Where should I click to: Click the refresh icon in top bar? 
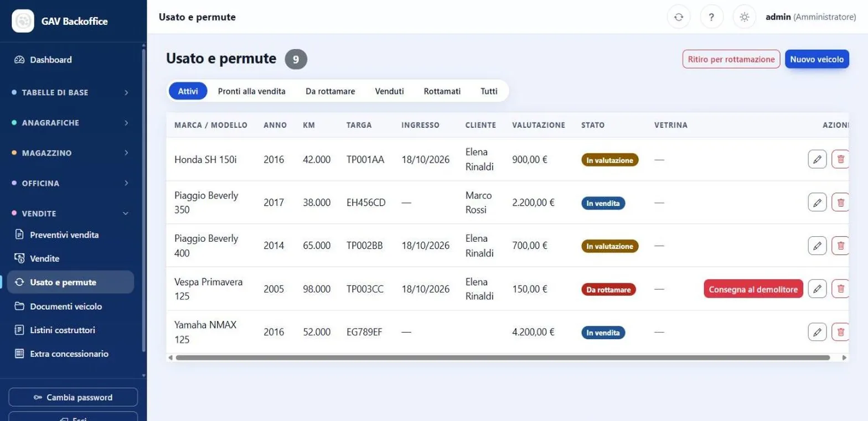[679, 17]
